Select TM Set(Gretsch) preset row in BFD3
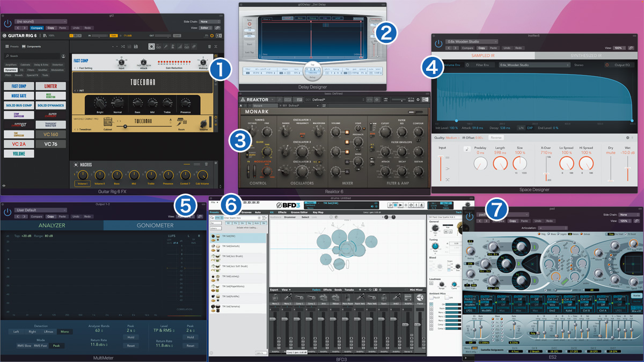This screenshot has width=644, height=362. click(237, 249)
